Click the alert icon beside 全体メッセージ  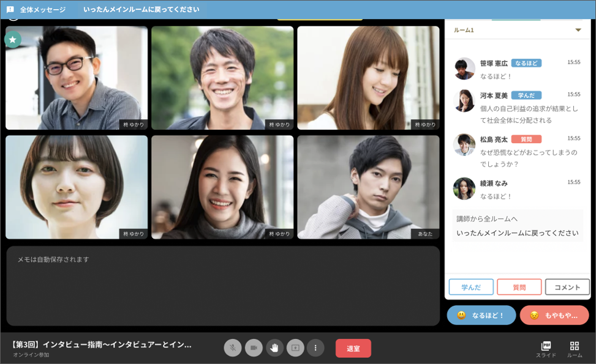[10, 10]
